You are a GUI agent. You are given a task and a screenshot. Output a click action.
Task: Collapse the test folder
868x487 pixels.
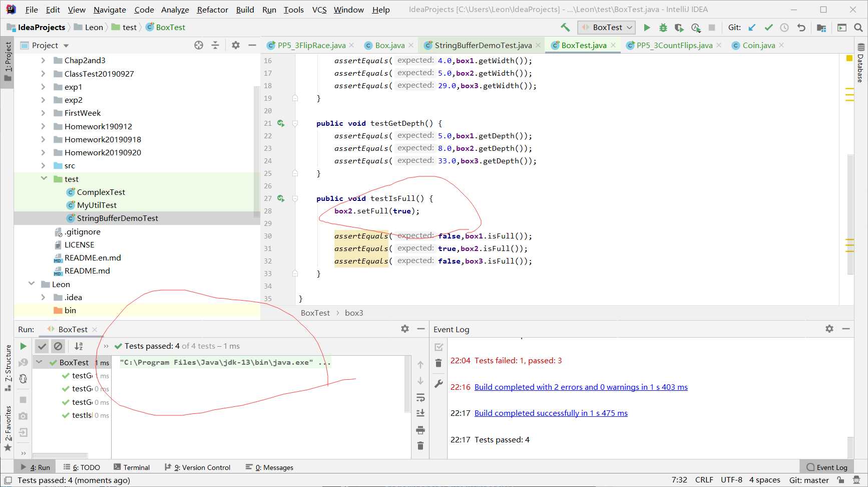44,178
